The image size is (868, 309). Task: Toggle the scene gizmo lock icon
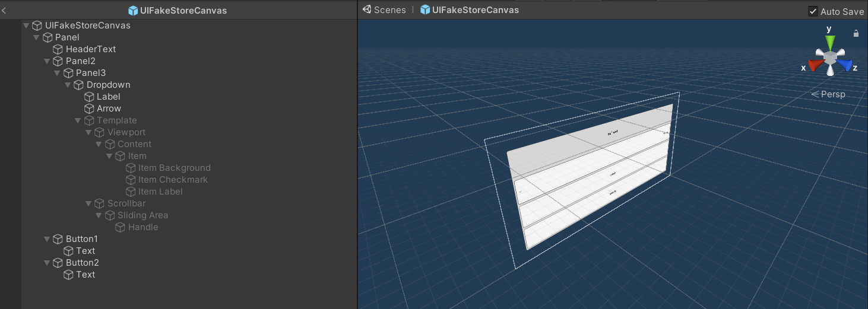[x=856, y=34]
